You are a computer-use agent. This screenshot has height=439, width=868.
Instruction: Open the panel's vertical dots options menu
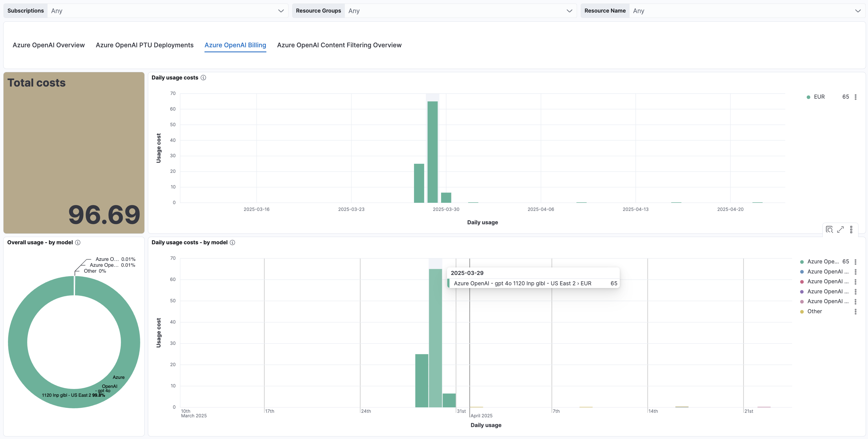(x=851, y=229)
